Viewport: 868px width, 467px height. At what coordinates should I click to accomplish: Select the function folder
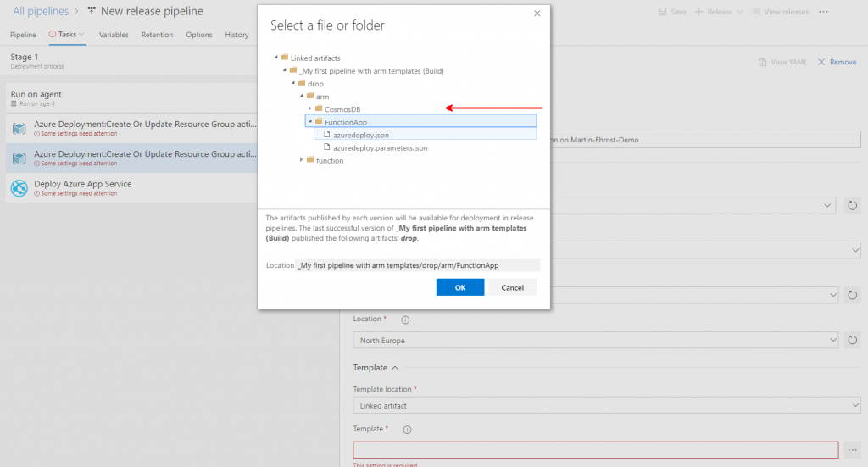[330, 160]
